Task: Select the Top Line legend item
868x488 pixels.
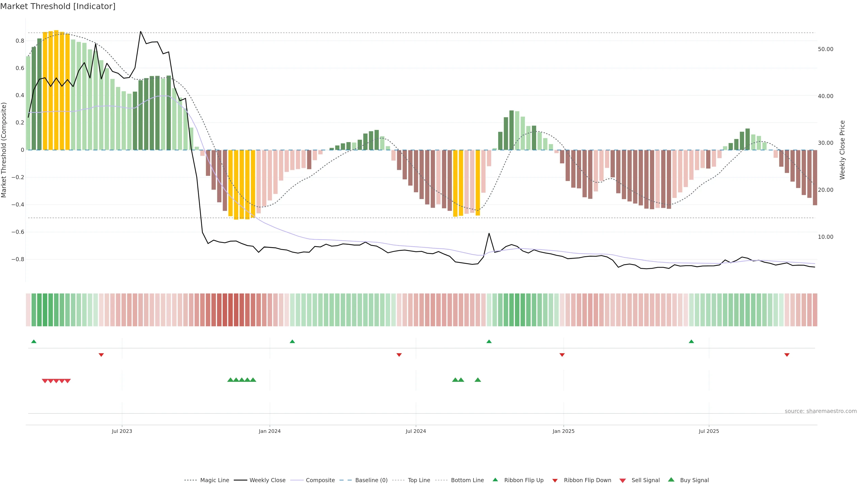Action: pos(419,480)
